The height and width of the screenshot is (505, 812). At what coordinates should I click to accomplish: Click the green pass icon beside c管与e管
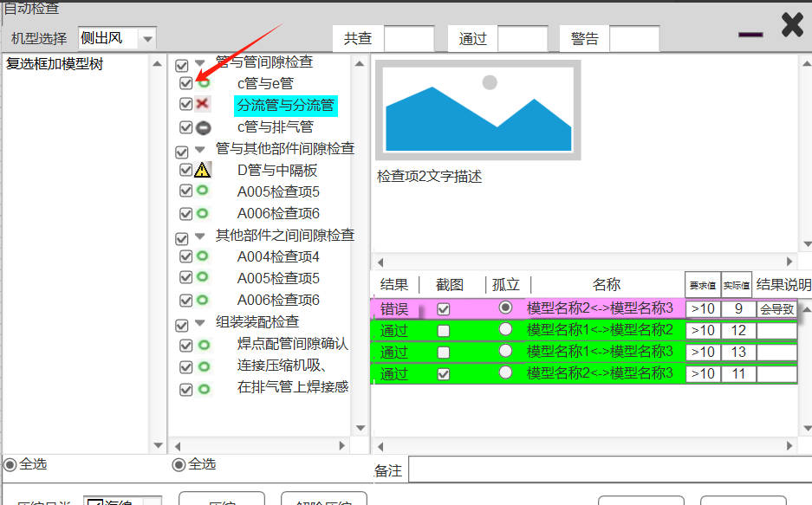[205, 83]
